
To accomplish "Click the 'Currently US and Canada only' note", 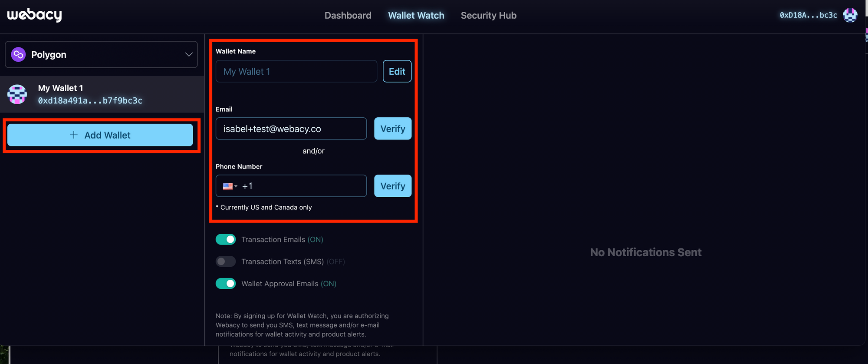I will (264, 207).
